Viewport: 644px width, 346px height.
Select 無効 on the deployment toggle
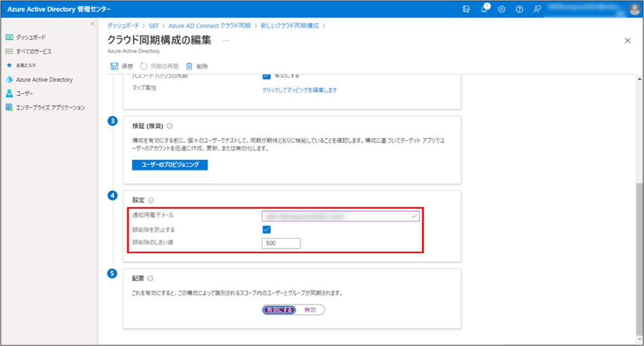[310, 310]
